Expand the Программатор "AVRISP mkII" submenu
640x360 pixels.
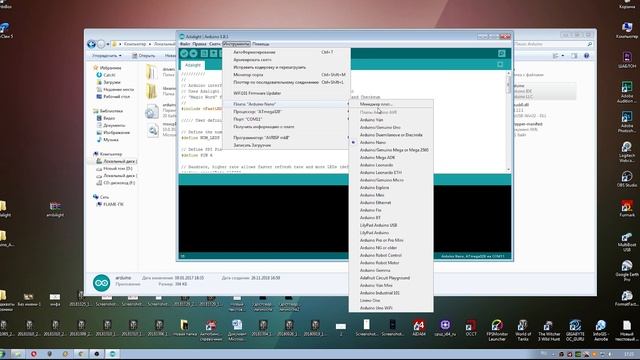(x=287, y=138)
